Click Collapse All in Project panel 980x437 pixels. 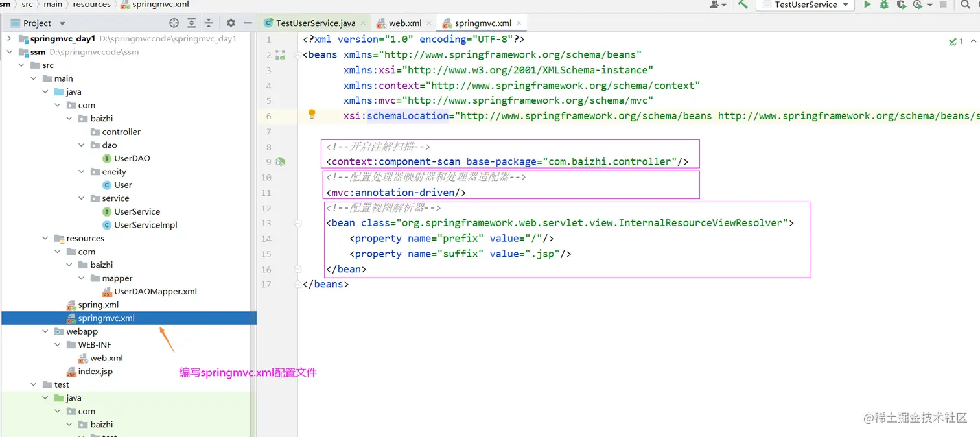click(x=209, y=23)
